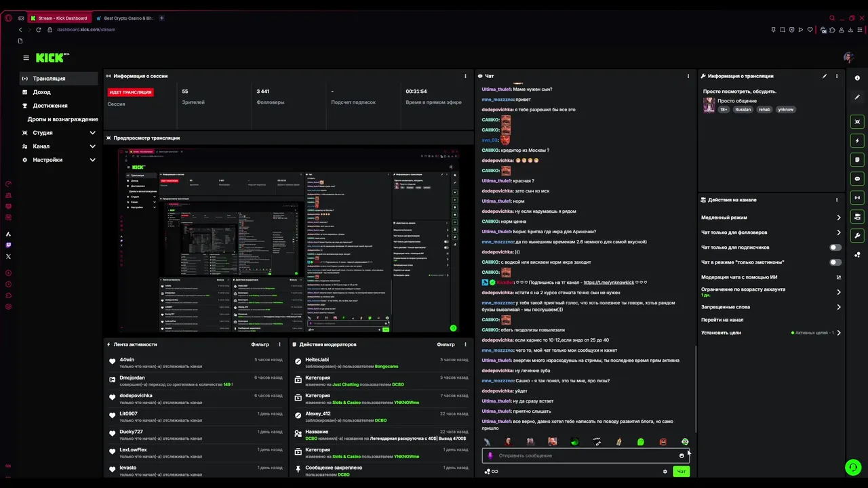Open activity feed Фильтр dropdown
The image size is (868, 488).
pyautogui.click(x=260, y=344)
